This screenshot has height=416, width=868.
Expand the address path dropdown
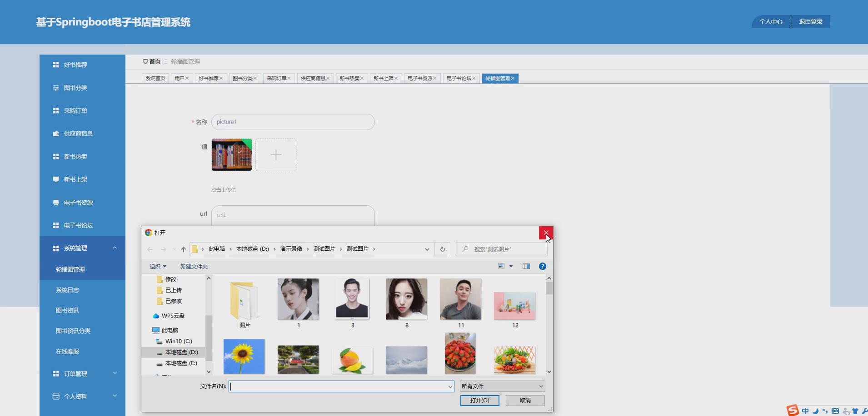click(x=427, y=249)
